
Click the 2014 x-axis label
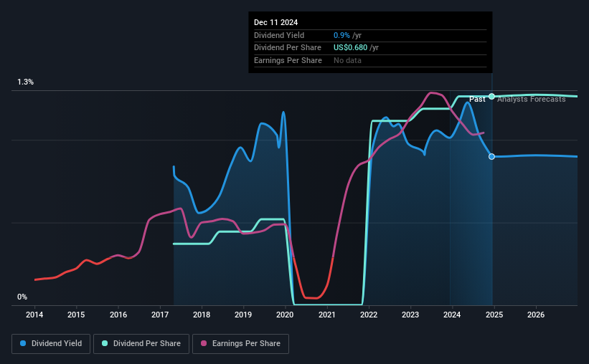click(x=34, y=315)
